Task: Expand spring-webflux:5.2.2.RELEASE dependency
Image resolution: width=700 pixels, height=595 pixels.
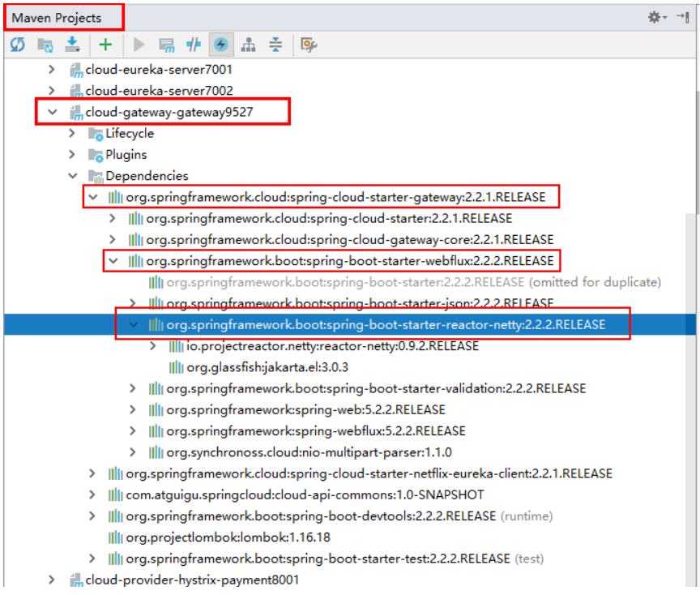Action: point(133,431)
